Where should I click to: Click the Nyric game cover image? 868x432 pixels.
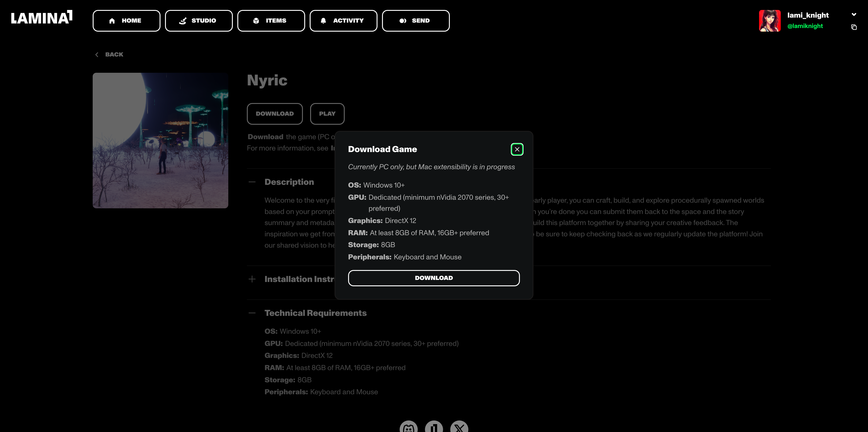coord(160,140)
